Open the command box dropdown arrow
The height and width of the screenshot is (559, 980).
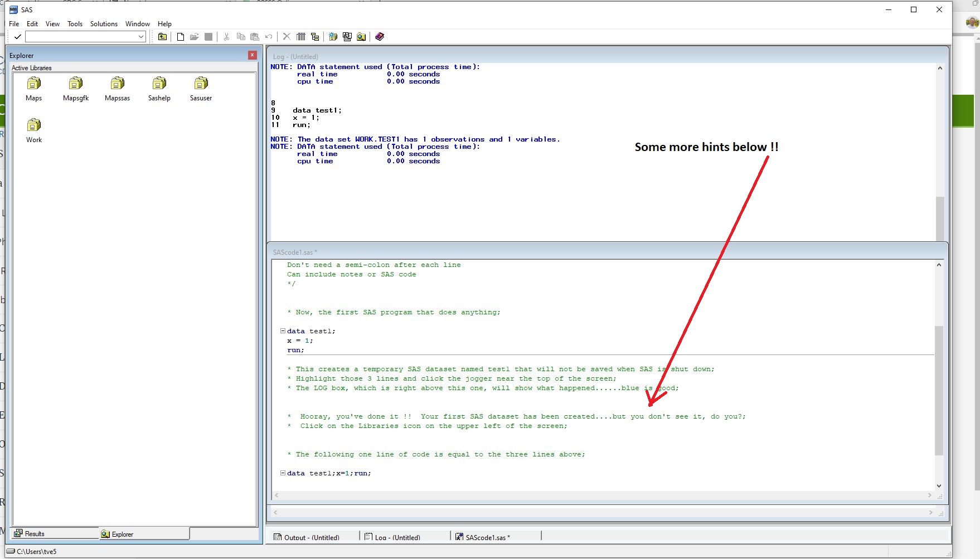(141, 37)
